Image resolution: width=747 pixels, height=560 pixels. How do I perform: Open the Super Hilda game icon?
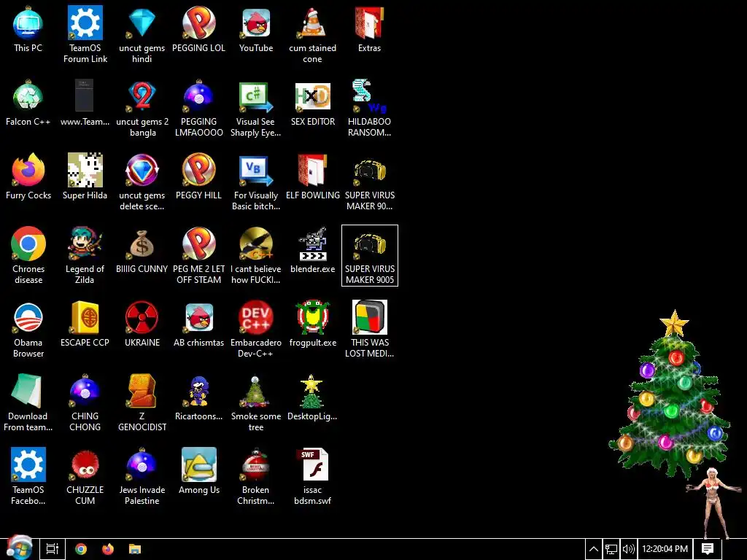tap(85, 176)
